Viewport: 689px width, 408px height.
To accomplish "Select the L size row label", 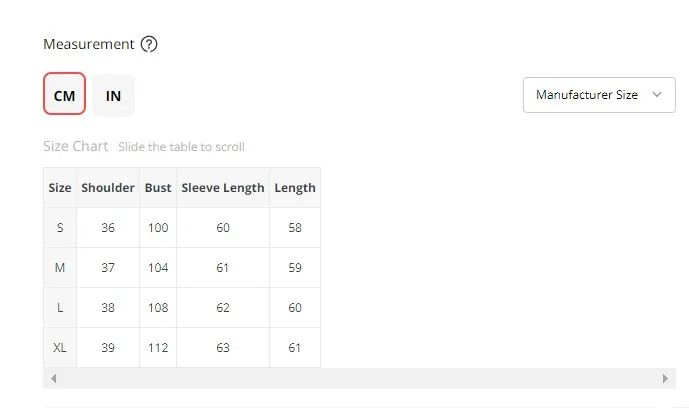I will pos(60,308).
